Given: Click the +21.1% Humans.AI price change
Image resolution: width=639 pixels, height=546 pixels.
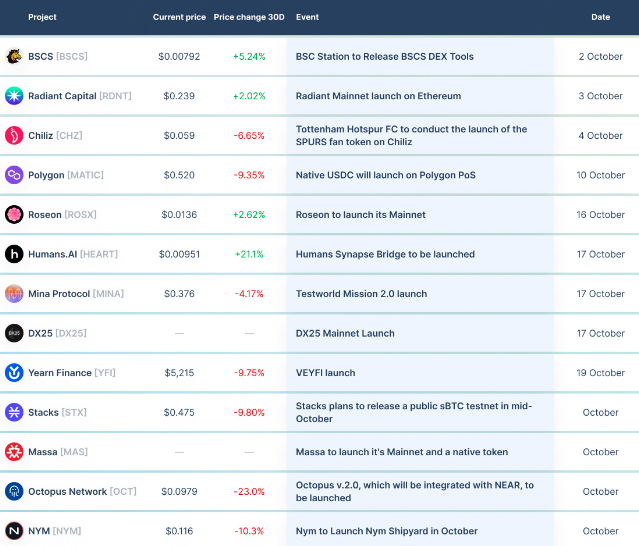Looking at the screenshot, I should click(249, 254).
